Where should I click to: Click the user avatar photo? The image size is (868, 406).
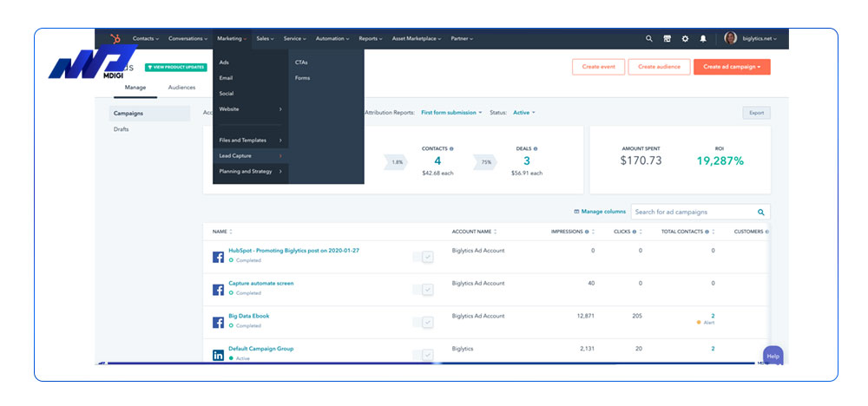click(730, 38)
